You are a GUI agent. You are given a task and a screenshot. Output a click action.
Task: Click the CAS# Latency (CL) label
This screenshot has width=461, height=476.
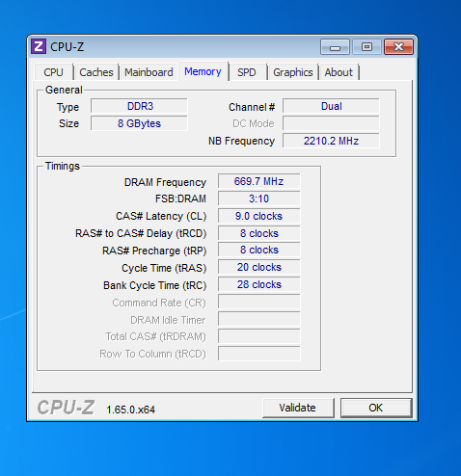(x=161, y=216)
